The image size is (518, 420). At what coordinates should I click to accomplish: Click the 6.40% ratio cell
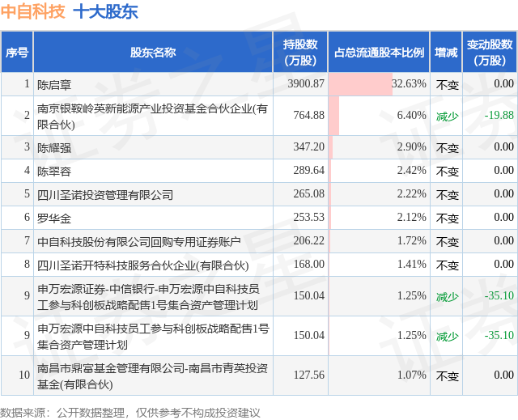pyautogui.click(x=379, y=116)
